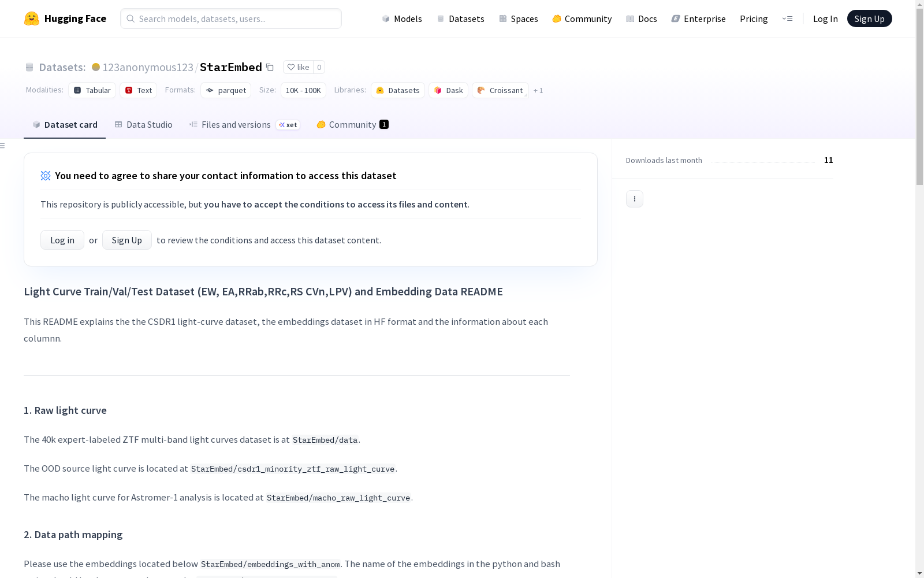Switch to the Data Studio tab

143,125
